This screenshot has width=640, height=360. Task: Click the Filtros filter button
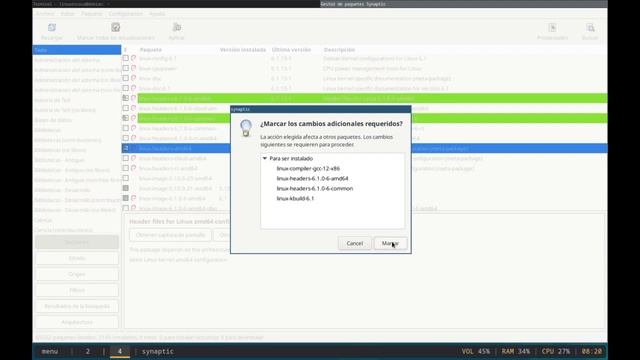click(77, 290)
